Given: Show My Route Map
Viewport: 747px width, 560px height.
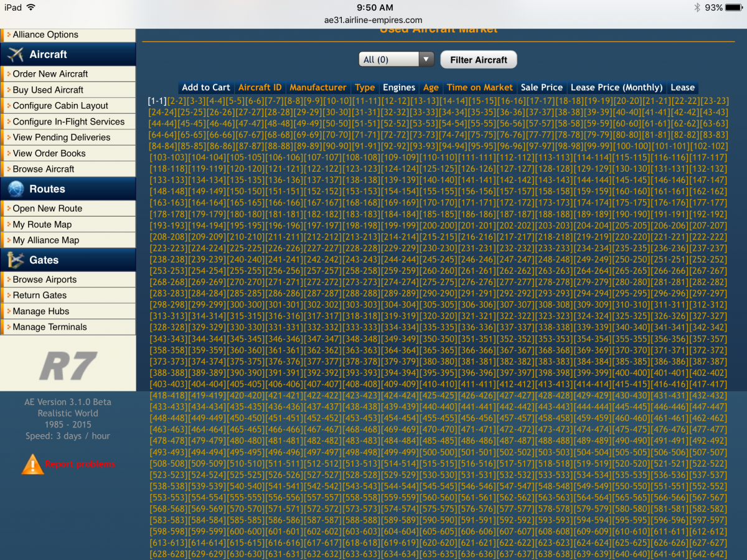Looking at the screenshot, I should point(42,225).
